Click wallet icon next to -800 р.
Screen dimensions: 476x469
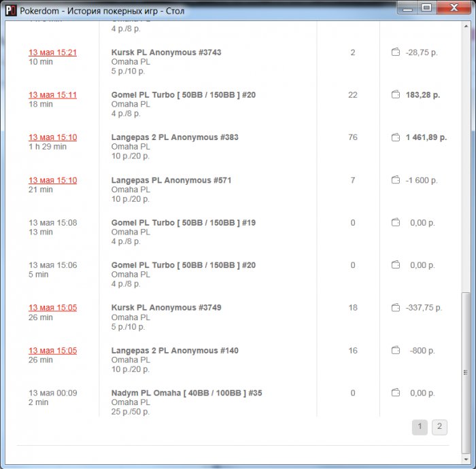pyautogui.click(x=396, y=350)
